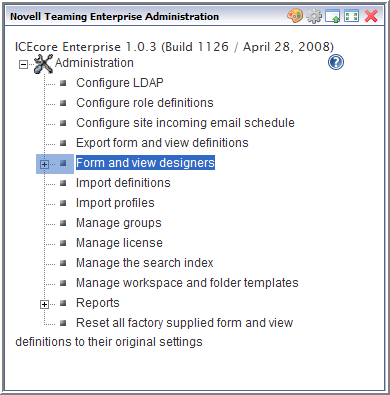Click the bullet icon beside Manage the search index
Image resolution: width=390 pixels, height=395 pixels.
(x=63, y=263)
